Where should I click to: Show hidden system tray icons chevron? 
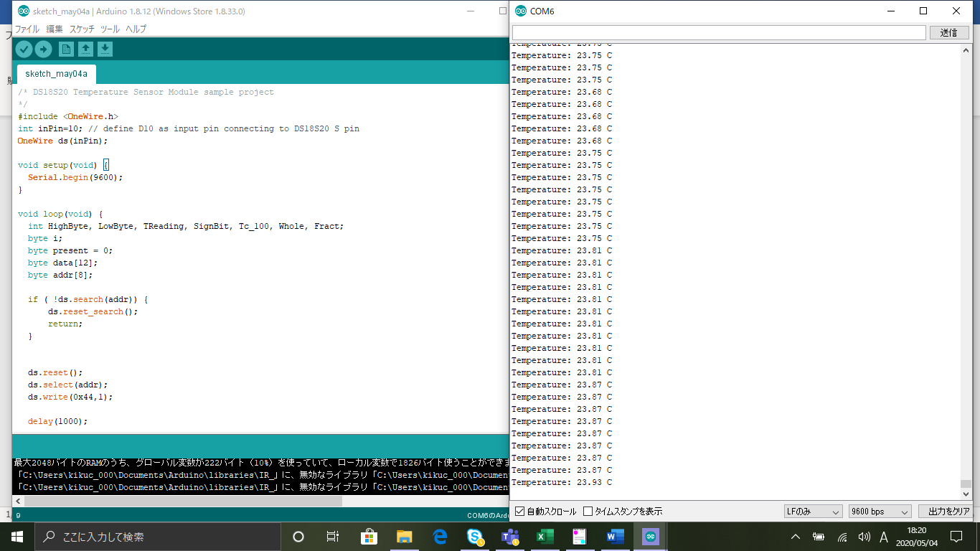(x=795, y=537)
